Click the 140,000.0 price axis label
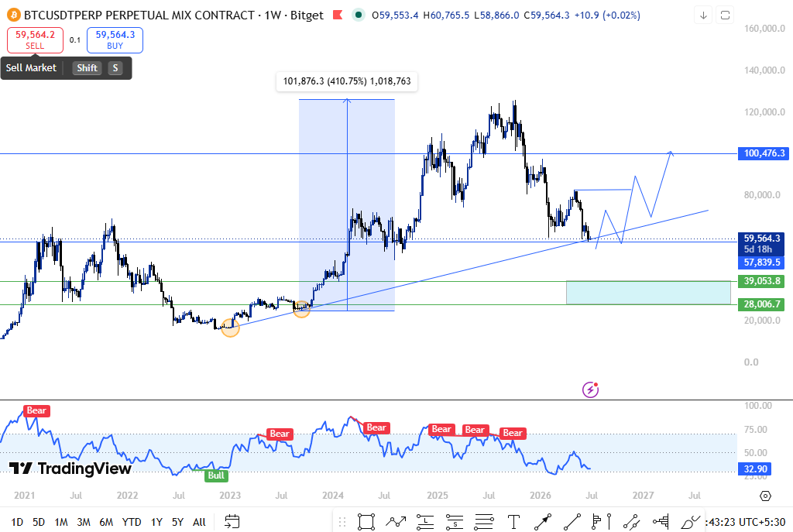 click(x=764, y=70)
